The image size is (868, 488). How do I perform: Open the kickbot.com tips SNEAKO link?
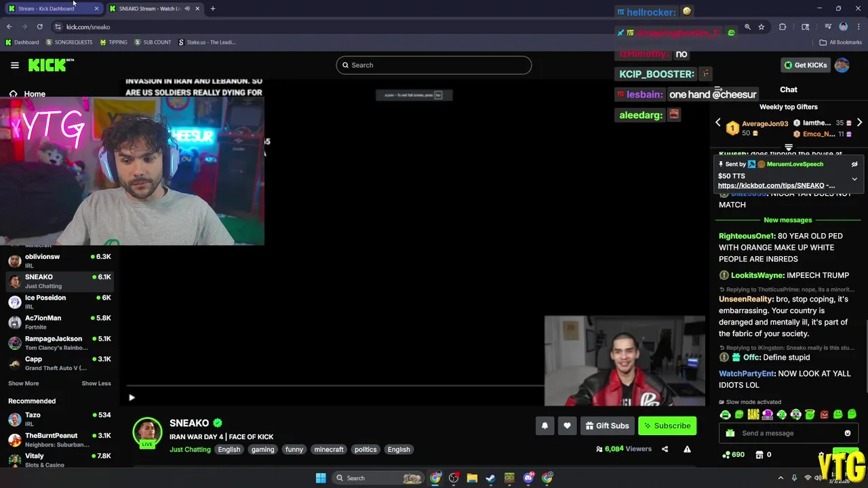776,185
